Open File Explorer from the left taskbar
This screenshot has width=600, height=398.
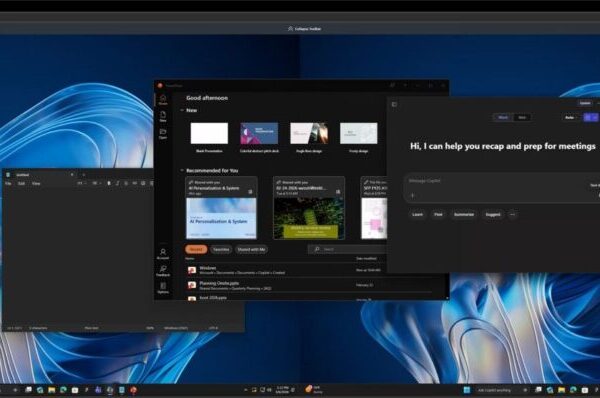(52, 390)
